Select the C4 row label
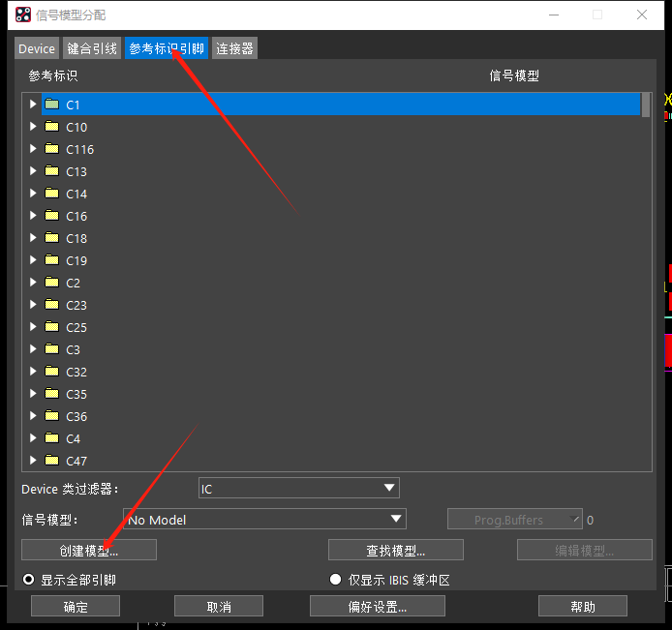Image resolution: width=672 pixels, height=630 pixels. (73, 439)
